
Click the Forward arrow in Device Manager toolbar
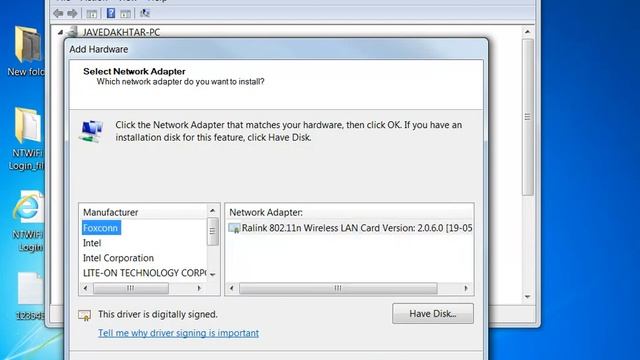click(72, 13)
